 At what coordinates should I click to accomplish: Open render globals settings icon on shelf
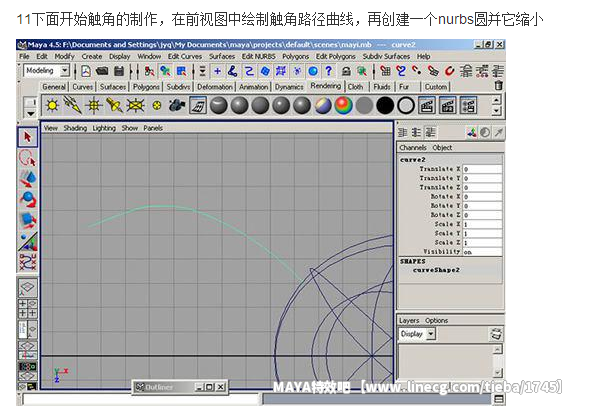(x=468, y=105)
